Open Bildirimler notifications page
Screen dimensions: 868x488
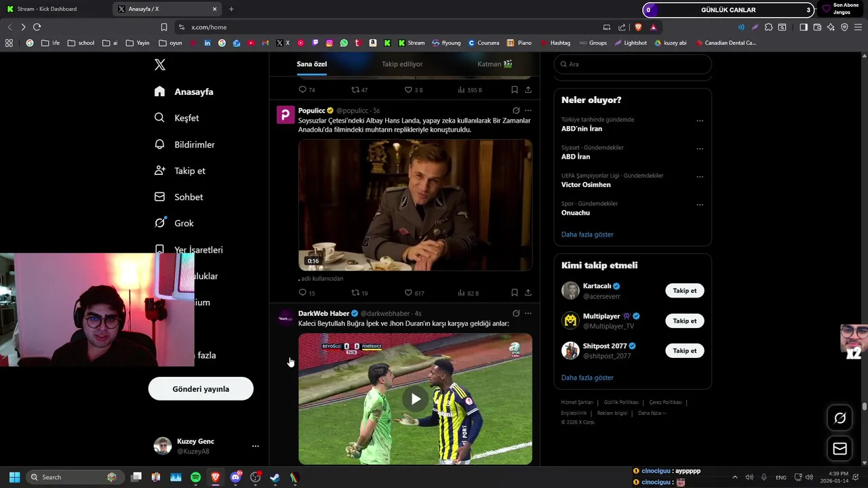(x=184, y=144)
